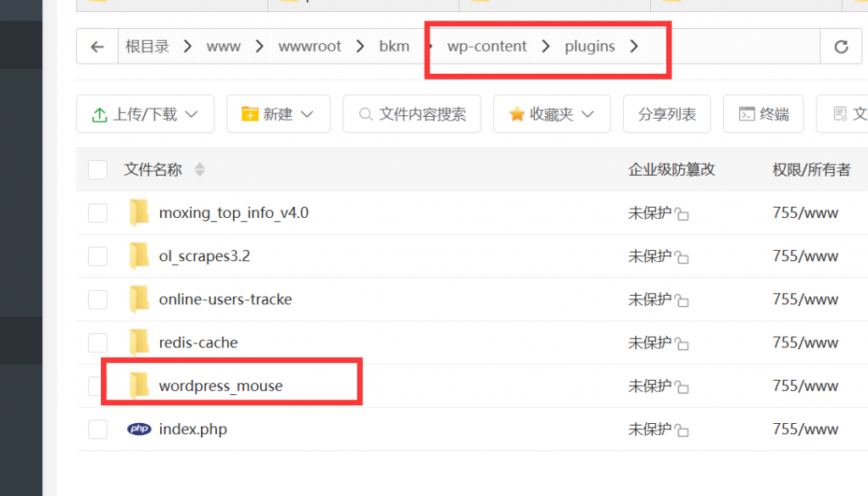This screenshot has width=868, height=496.
Task: Click 755/www permission for redis-cache
Action: pos(805,343)
